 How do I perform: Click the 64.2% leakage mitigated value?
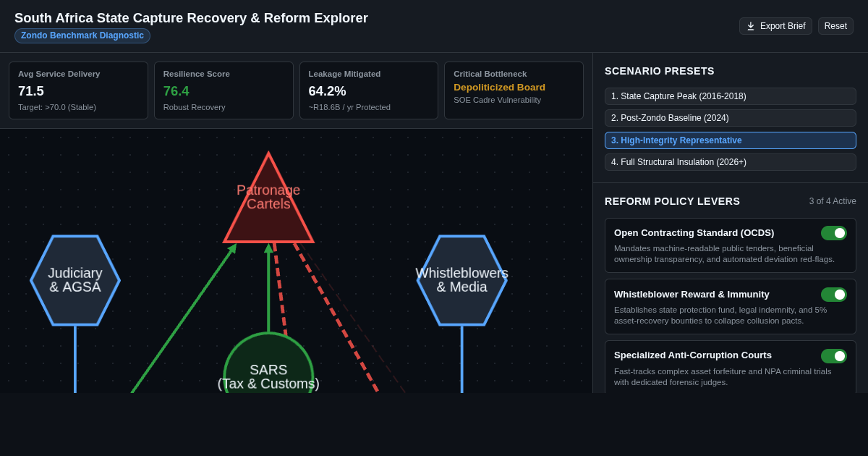click(x=328, y=91)
